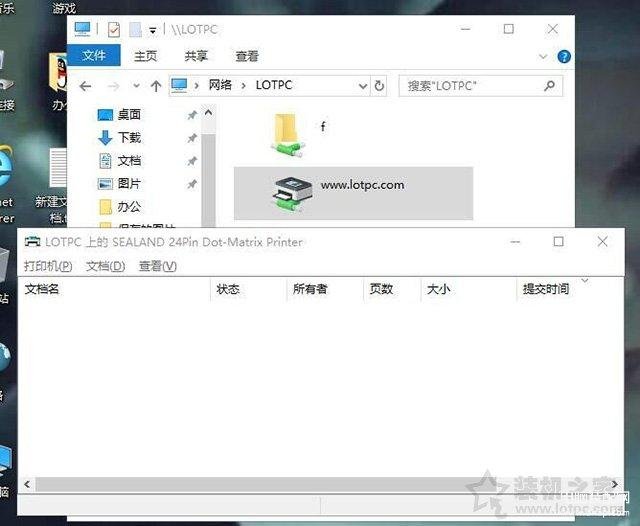Click the magnifier search icon

[x=549, y=86]
